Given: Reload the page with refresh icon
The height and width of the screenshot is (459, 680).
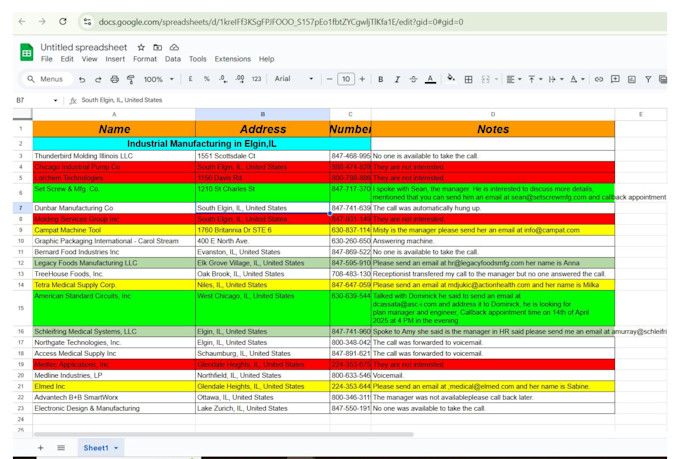Looking at the screenshot, I should (x=63, y=21).
